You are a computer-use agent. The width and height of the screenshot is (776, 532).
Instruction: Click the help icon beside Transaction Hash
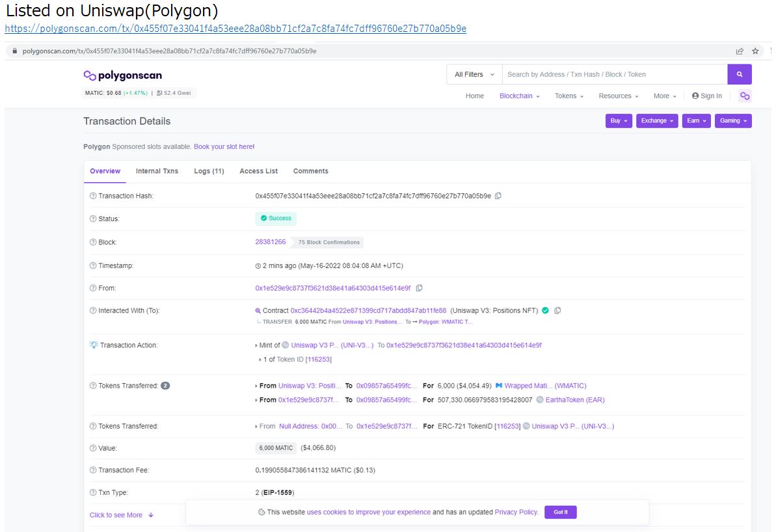pos(92,196)
